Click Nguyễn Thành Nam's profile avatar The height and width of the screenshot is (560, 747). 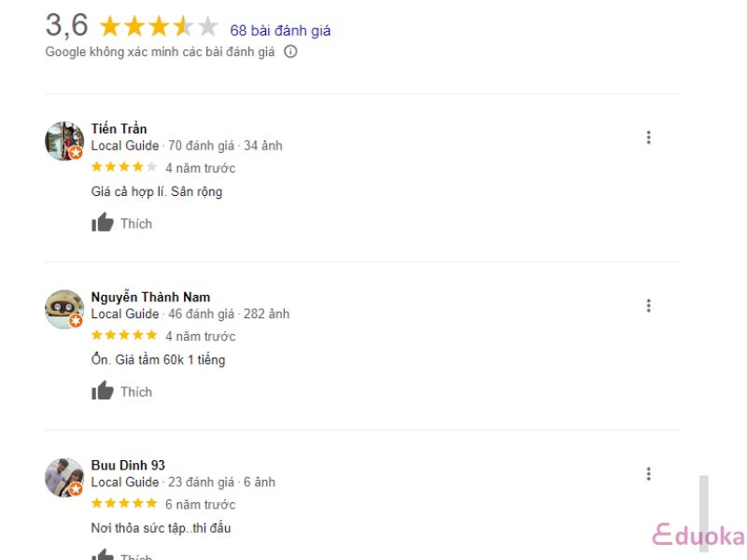click(64, 309)
